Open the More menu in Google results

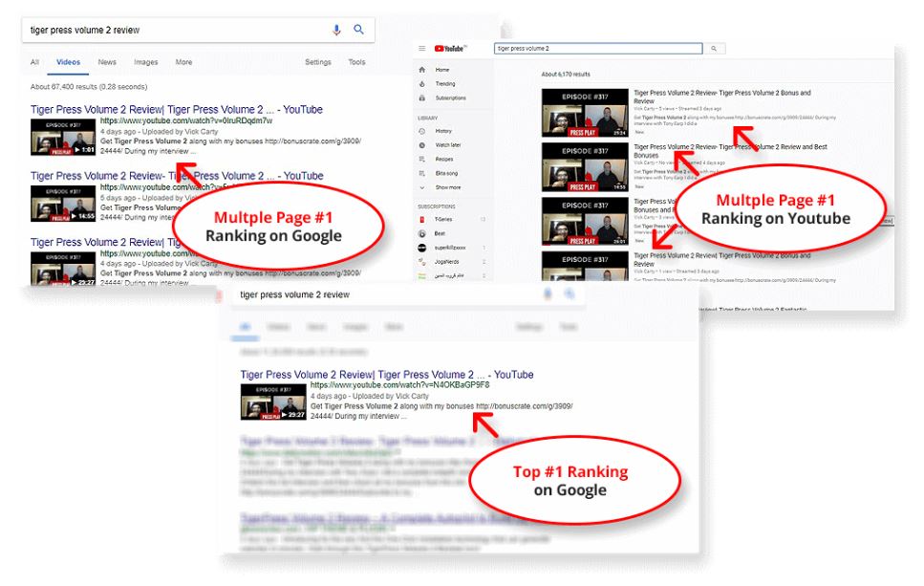pyautogui.click(x=183, y=62)
